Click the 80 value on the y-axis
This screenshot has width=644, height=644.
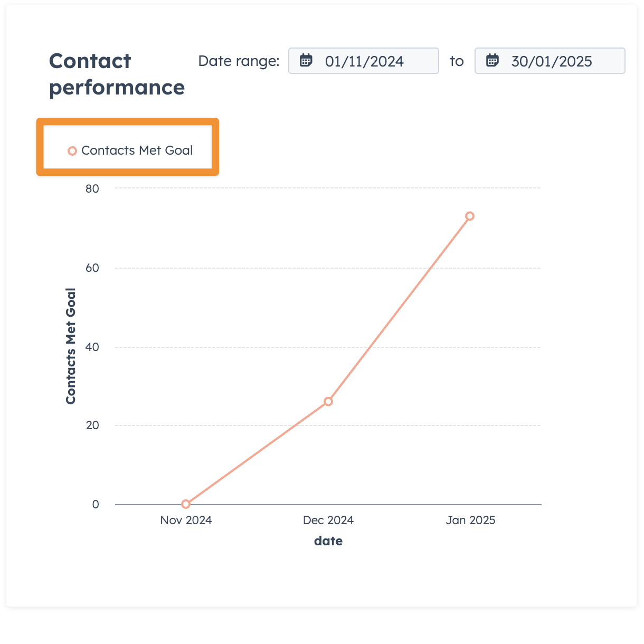92,189
